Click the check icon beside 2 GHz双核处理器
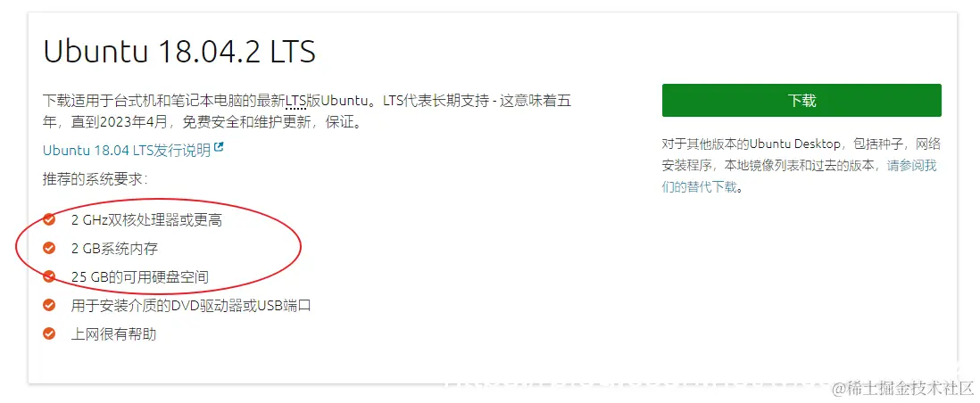The width and height of the screenshot is (980, 403). click(x=49, y=219)
